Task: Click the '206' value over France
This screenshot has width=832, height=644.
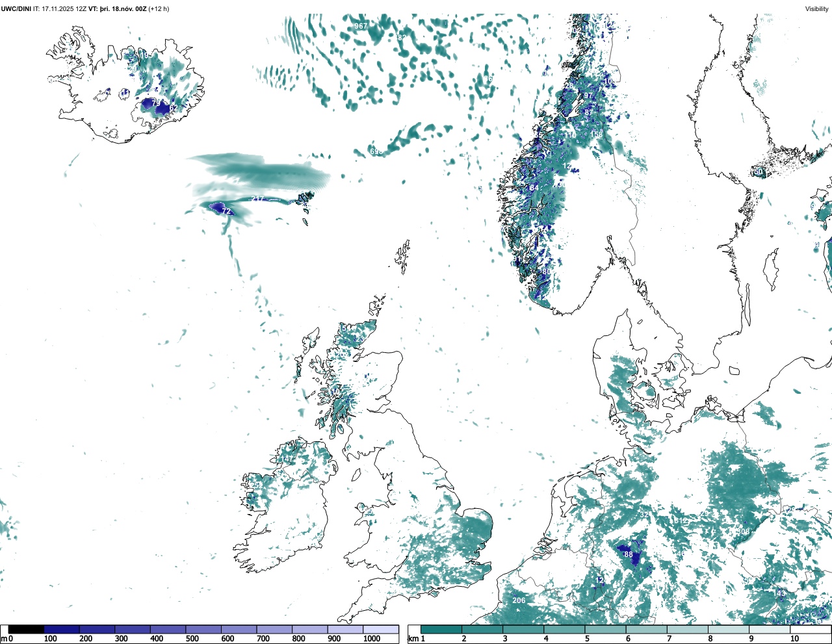Action: [519, 600]
